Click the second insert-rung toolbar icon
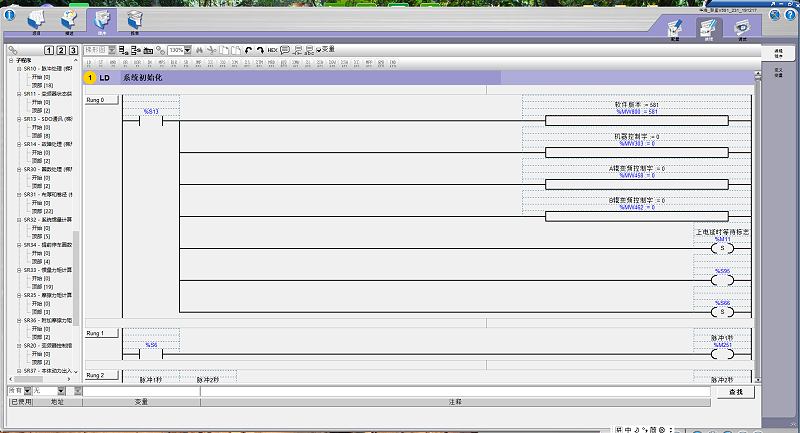Image resolution: width=800 pixels, height=433 pixels. point(136,50)
